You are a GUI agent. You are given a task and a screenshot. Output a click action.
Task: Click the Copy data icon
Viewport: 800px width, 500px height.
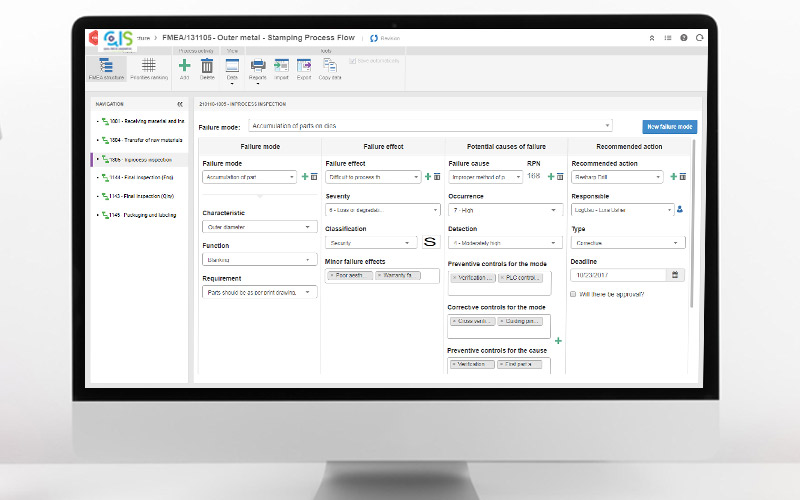pos(329,67)
